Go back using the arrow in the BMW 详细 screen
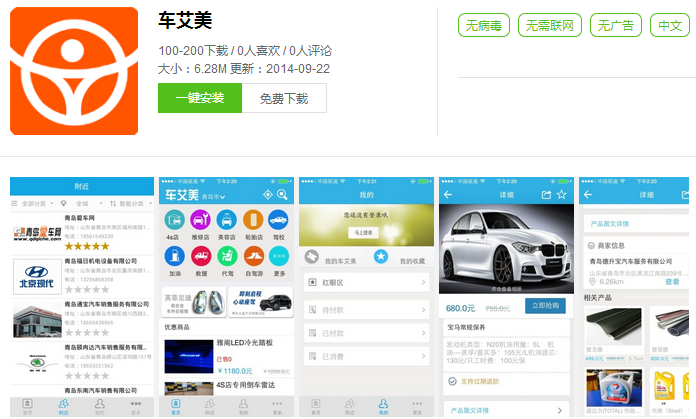The width and height of the screenshot is (696, 419). coord(448,194)
